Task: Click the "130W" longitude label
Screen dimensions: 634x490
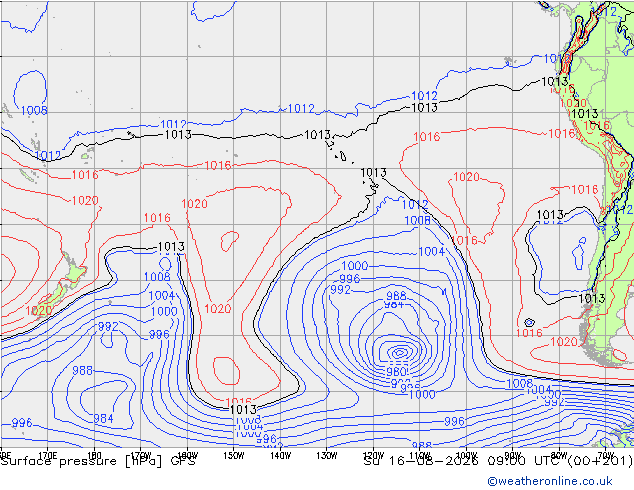Action: point(327,456)
